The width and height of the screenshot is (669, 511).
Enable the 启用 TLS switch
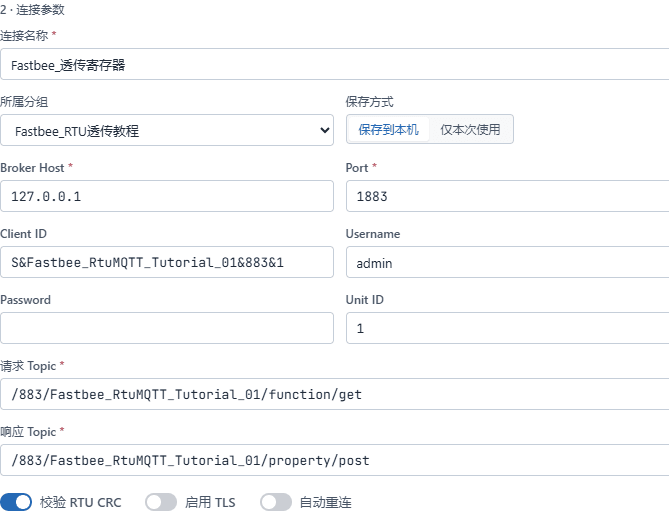161,502
